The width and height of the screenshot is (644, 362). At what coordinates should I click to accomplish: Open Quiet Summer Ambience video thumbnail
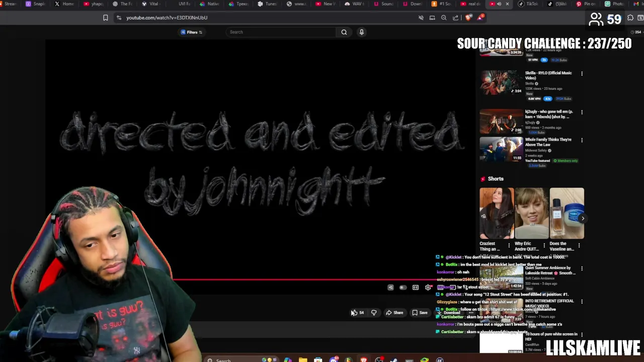coord(501,277)
